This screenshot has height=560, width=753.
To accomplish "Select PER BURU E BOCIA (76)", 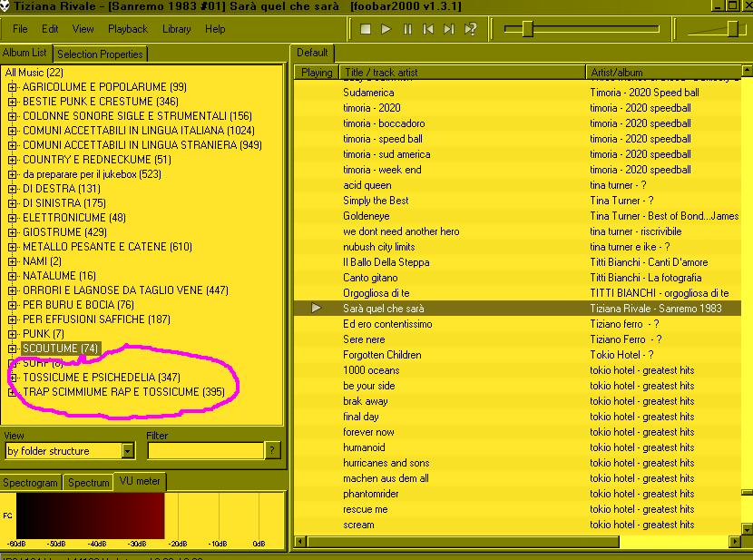I will [x=78, y=305].
